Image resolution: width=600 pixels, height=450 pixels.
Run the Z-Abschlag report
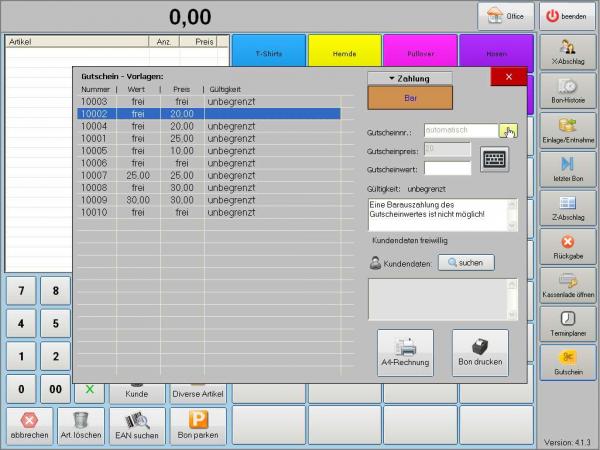pos(567,208)
